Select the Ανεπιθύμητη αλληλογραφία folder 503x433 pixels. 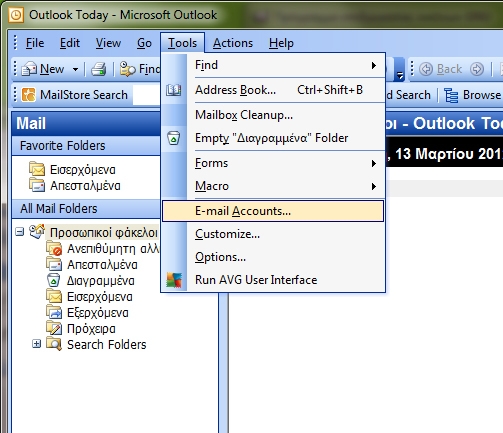(113, 249)
